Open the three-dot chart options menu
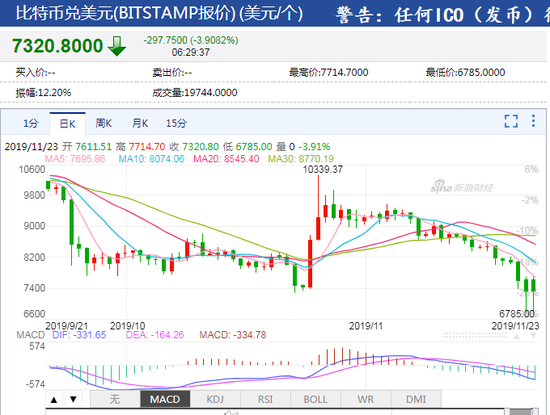The width and height of the screenshot is (550, 415). (533, 121)
